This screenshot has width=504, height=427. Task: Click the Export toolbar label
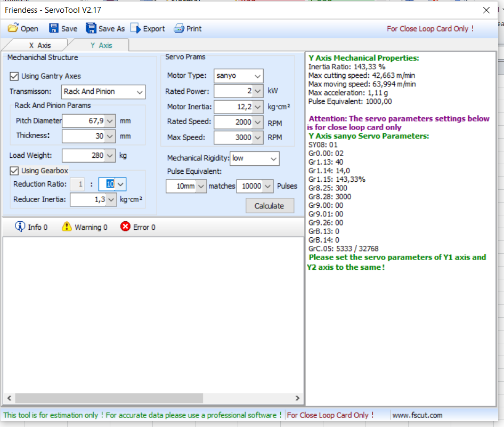154,29
